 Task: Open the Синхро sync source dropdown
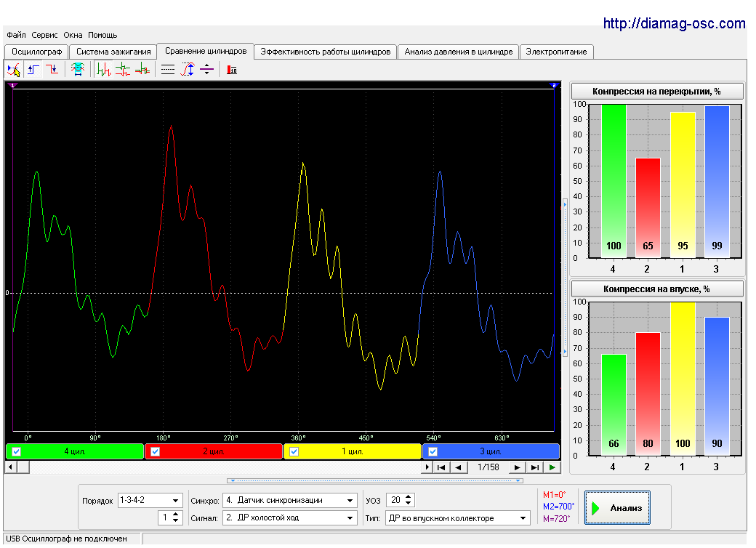(350, 500)
